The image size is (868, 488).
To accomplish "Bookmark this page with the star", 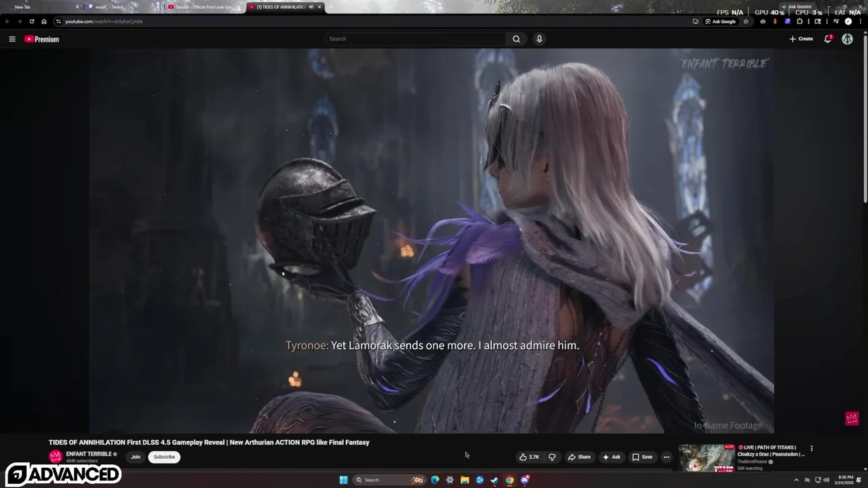I will tap(746, 22).
